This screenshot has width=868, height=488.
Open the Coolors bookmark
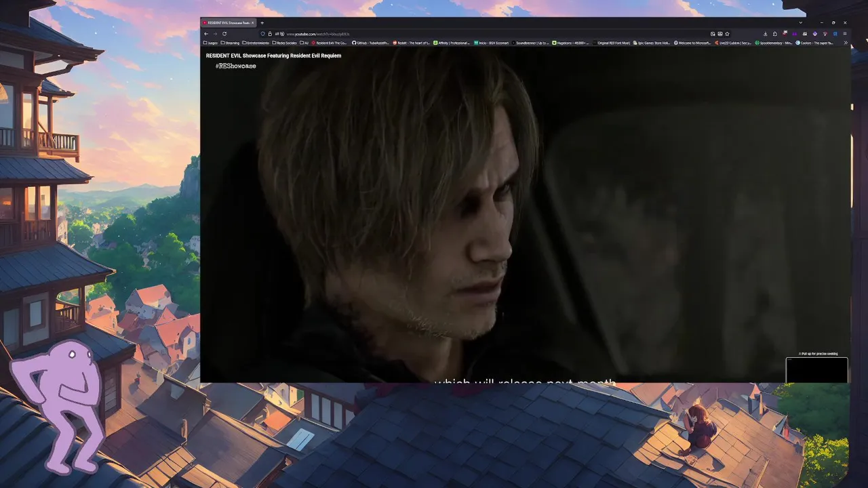coord(814,43)
